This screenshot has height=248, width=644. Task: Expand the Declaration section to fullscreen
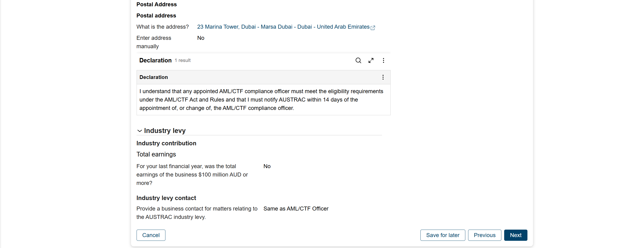(371, 60)
